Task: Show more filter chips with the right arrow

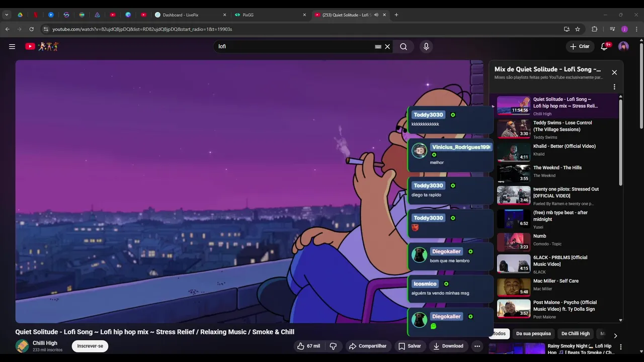Action: point(615,335)
